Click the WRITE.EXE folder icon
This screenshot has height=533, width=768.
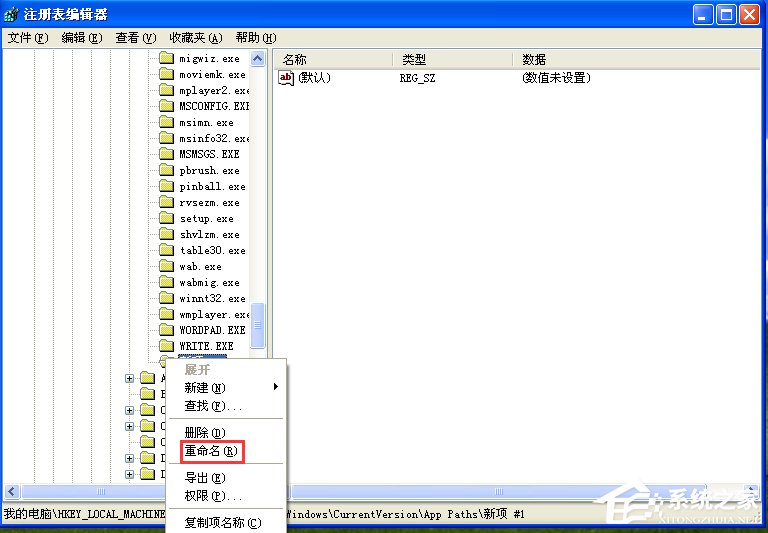click(x=167, y=346)
